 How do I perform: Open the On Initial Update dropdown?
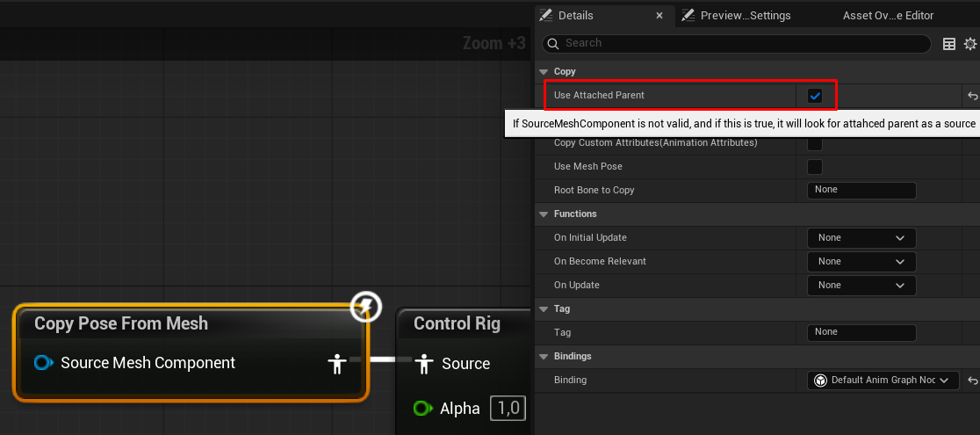click(861, 238)
